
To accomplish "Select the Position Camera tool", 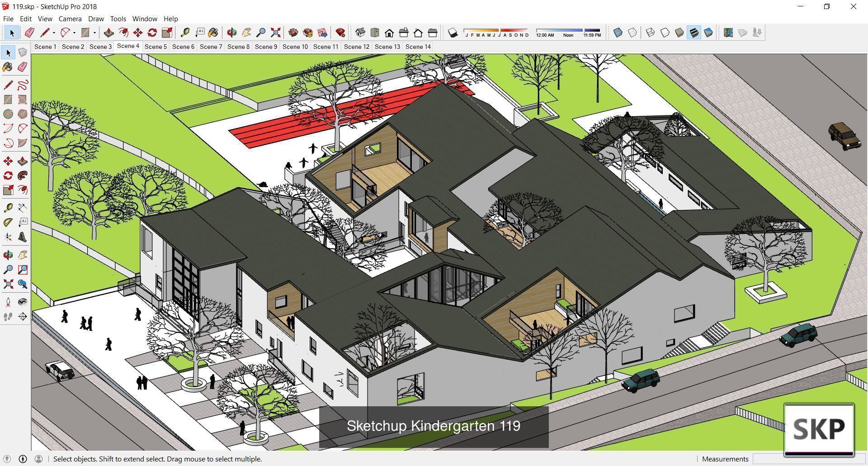I will pos(8,302).
